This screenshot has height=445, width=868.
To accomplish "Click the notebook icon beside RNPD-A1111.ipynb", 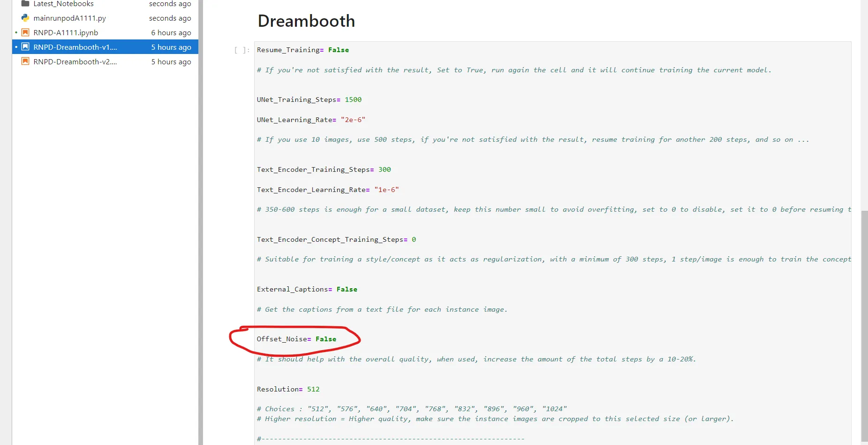I will [25, 32].
